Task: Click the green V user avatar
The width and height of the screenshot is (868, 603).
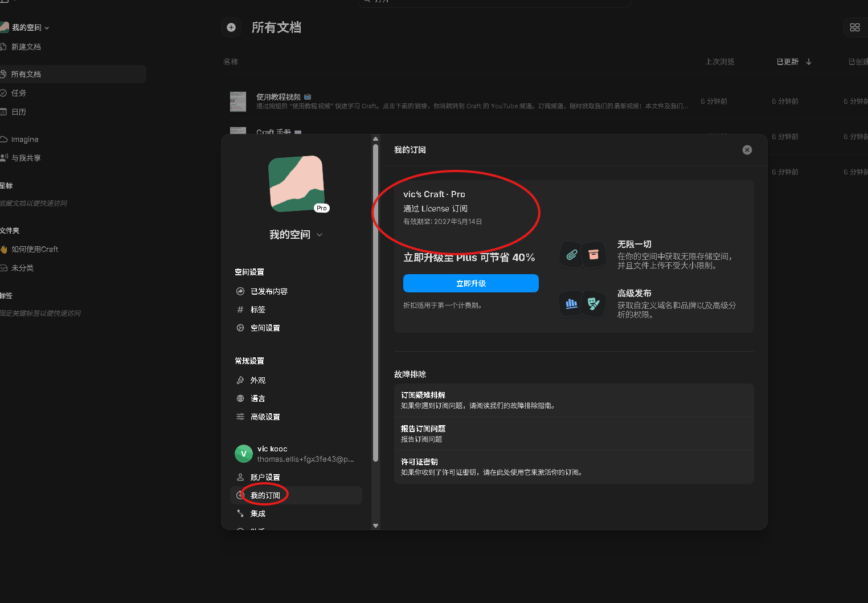Action: pos(244,454)
